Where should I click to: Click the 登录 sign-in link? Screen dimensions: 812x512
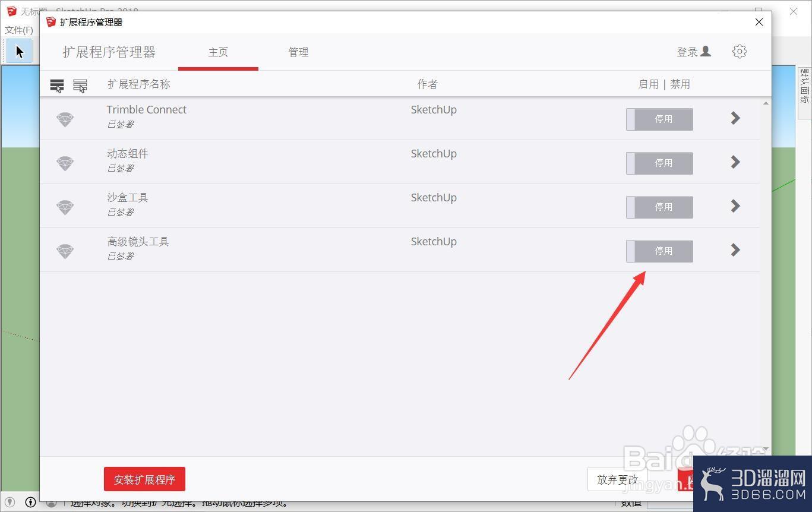(x=694, y=52)
